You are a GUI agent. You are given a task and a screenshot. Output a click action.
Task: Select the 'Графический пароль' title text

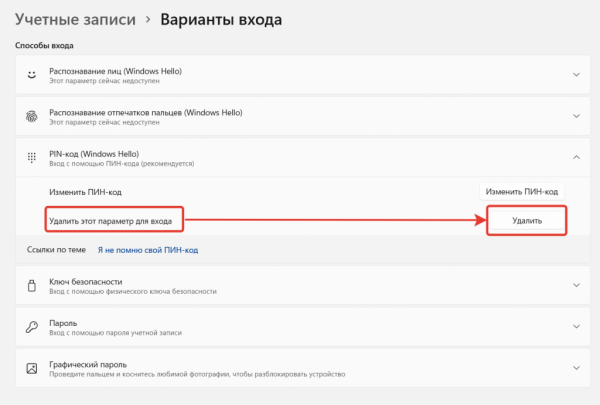(x=88, y=364)
